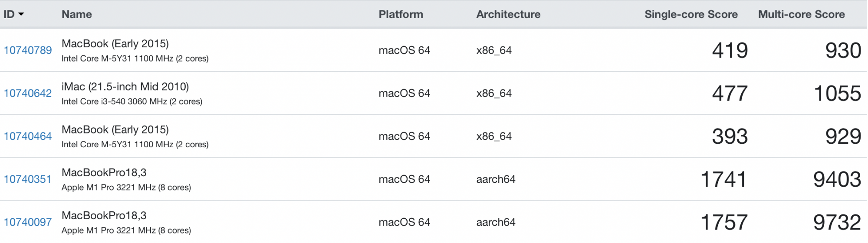This screenshot has width=868, height=243.
Task: Click the multi-core score 1055
Action: click(x=837, y=94)
